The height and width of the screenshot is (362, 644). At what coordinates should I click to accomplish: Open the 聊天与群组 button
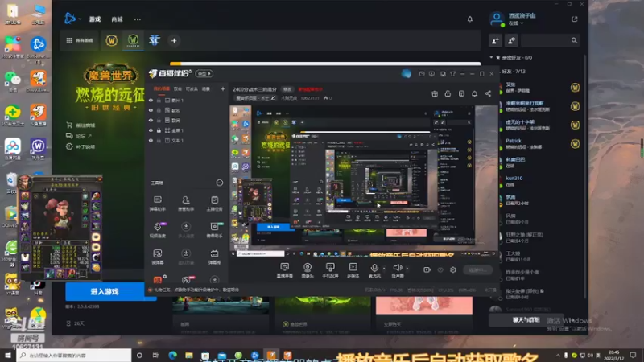tap(526, 319)
